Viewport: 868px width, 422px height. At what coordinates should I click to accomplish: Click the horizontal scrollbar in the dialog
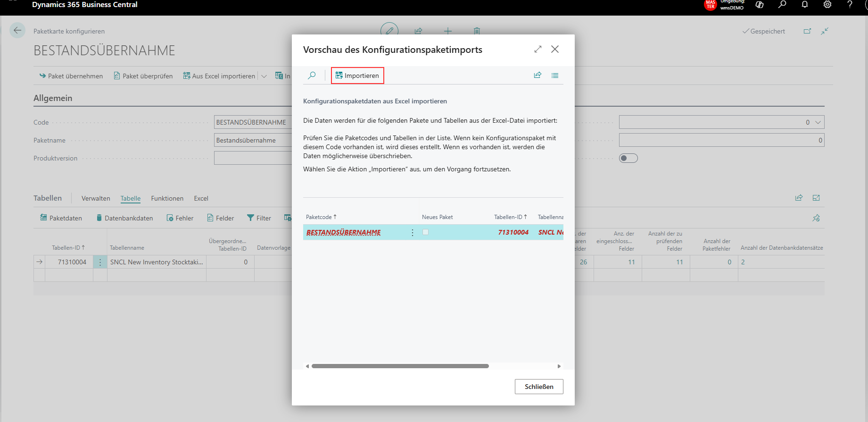(400, 366)
